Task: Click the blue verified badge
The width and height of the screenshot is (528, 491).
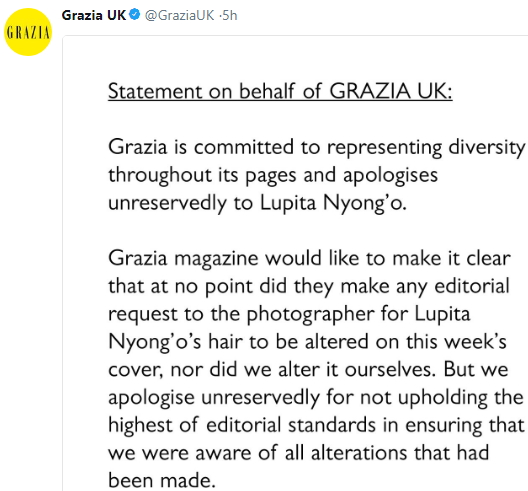Action: click(135, 15)
